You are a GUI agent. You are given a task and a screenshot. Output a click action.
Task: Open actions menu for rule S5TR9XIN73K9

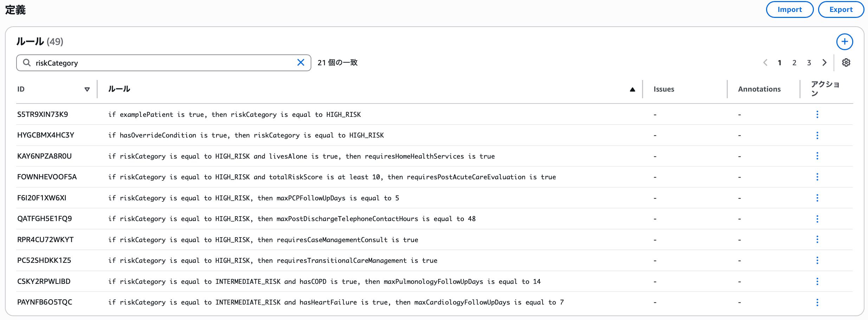click(817, 115)
